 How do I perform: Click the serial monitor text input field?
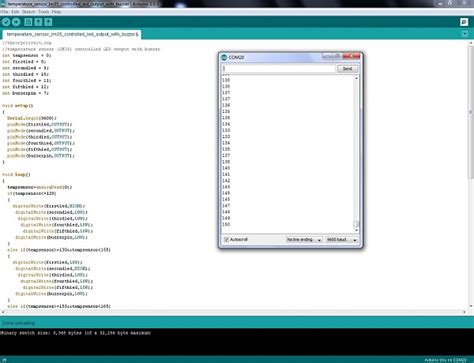click(278, 69)
